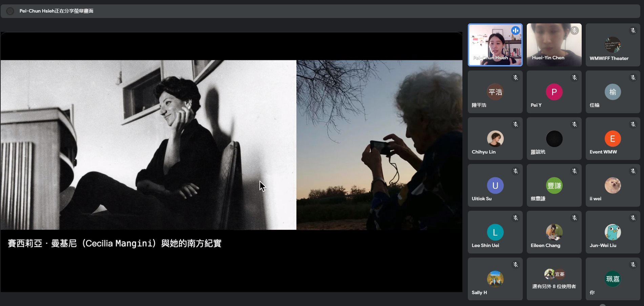This screenshot has height=306, width=644.
Task: Select the Jun-Wei Liu participant tile
Action: pyautogui.click(x=612, y=232)
